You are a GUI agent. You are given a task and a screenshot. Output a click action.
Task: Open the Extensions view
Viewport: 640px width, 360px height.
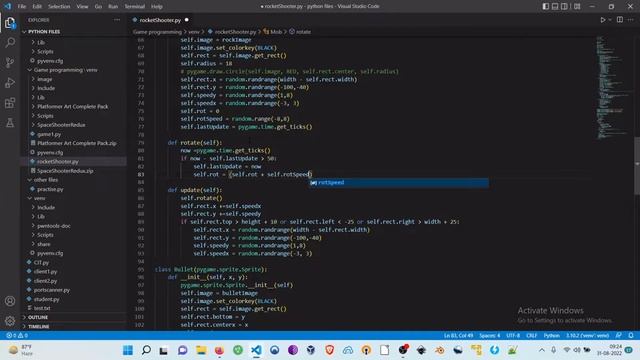[10, 102]
